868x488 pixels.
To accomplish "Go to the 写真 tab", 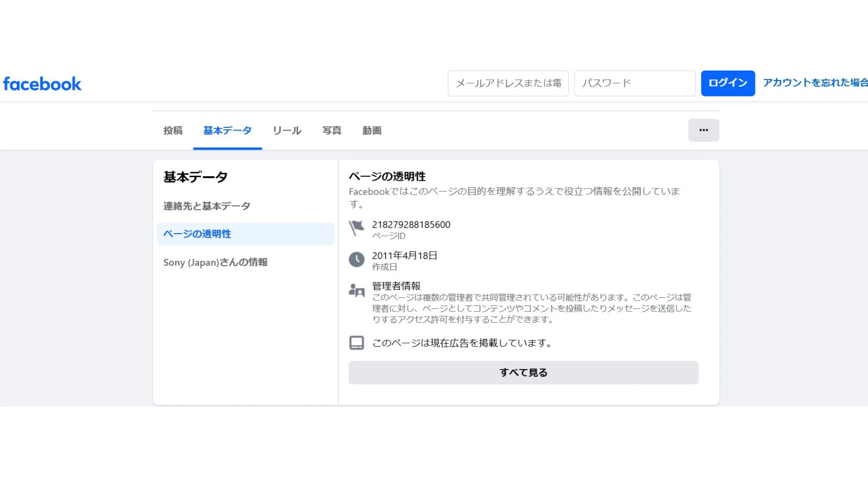I will [331, 131].
